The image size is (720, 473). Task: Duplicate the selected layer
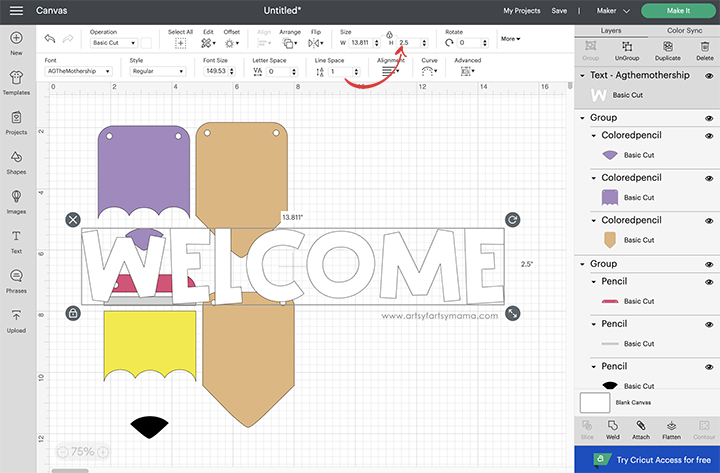point(668,51)
